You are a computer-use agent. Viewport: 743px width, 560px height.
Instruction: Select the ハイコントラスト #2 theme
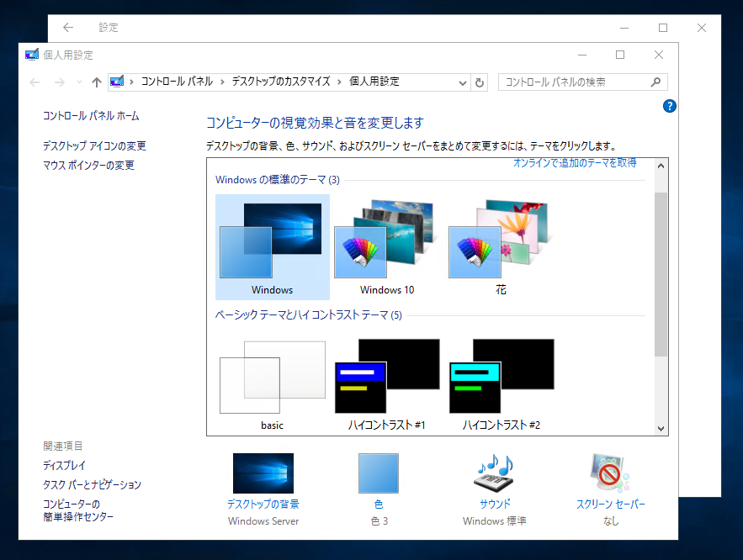[x=501, y=383]
